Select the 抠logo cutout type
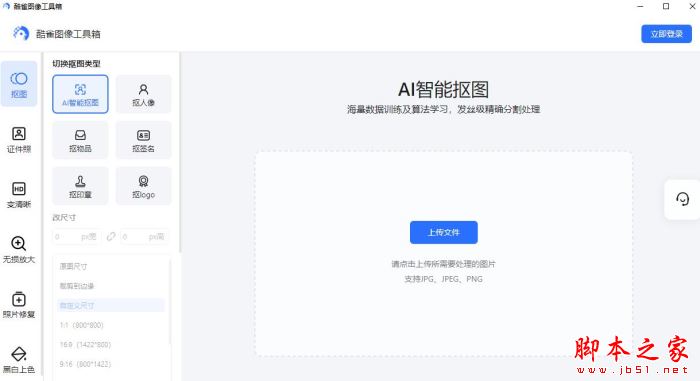The height and width of the screenshot is (381, 700). coord(143,186)
